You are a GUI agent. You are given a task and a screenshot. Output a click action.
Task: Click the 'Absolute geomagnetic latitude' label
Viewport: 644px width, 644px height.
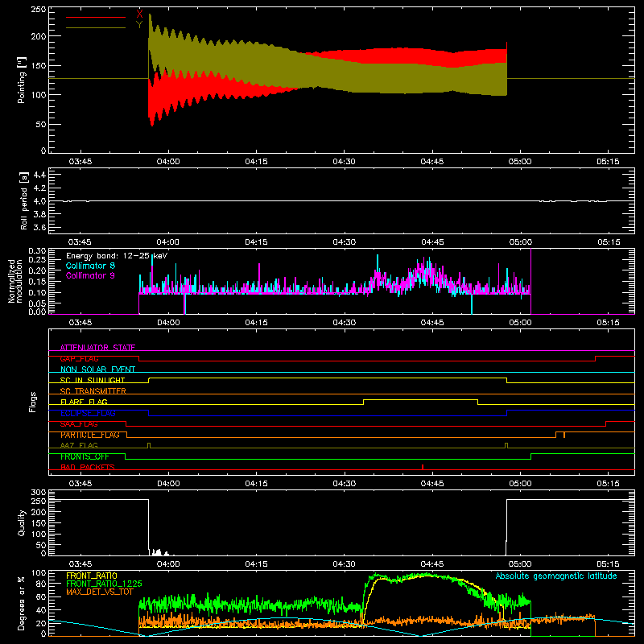tap(556, 576)
